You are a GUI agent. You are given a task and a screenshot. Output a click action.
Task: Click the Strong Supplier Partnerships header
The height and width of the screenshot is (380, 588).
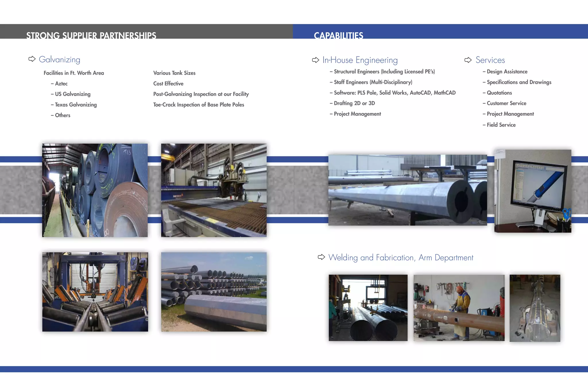(91, 35)
